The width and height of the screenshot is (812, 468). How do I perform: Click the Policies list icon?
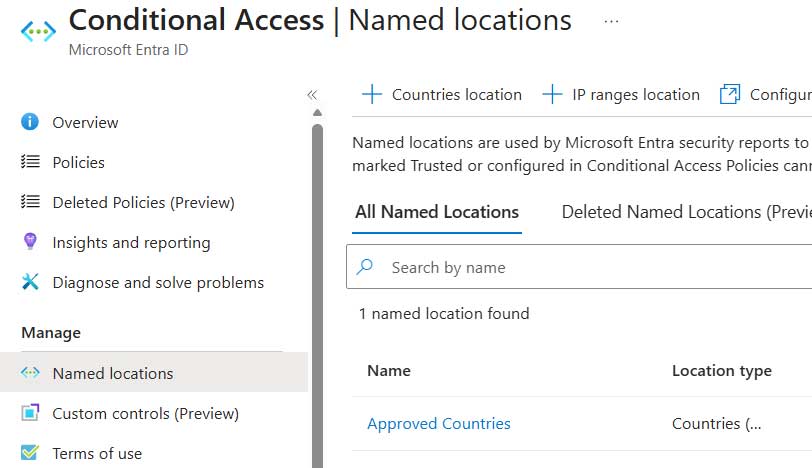tap(30, 162)
